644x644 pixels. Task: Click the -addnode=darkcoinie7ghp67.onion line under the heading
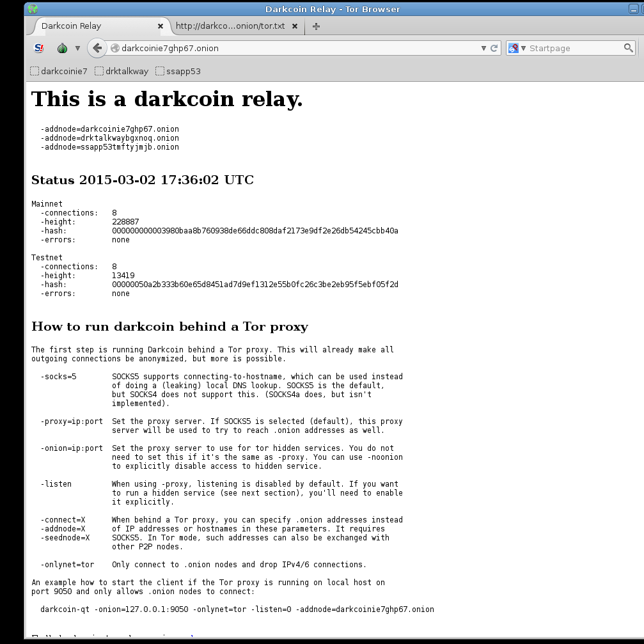(109, 129)
